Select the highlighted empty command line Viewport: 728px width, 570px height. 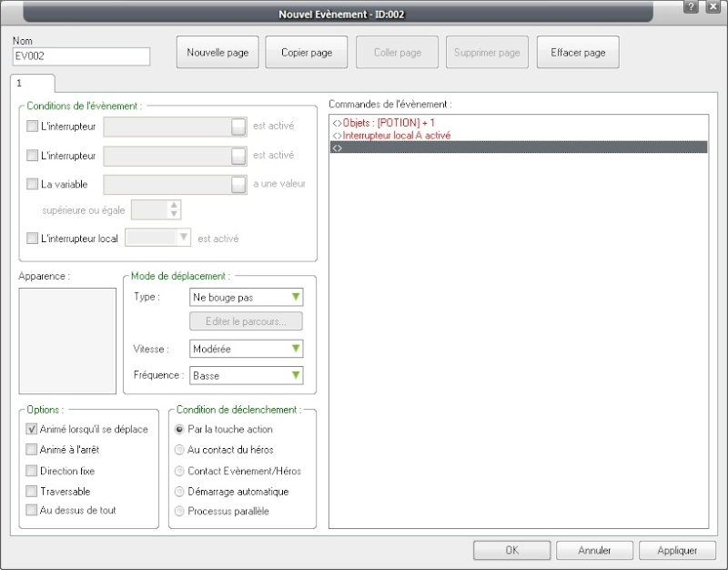coord(519,148)
